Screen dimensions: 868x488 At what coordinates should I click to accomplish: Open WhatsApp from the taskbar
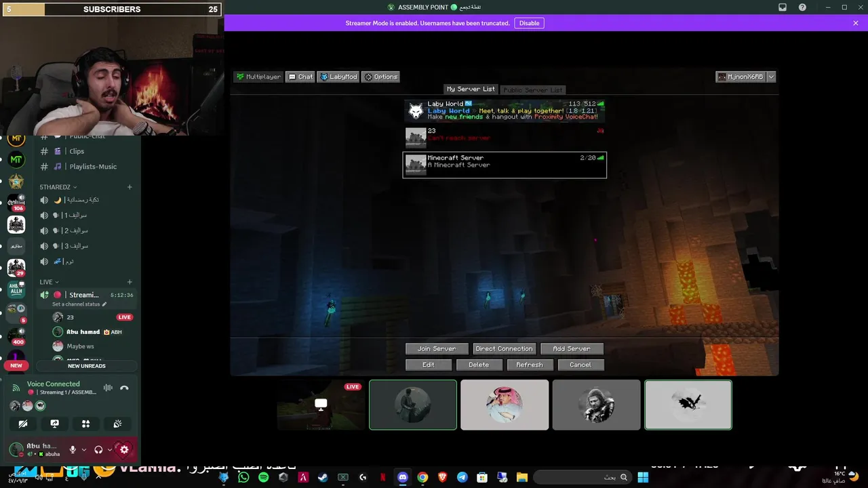[x=244, y=477]
